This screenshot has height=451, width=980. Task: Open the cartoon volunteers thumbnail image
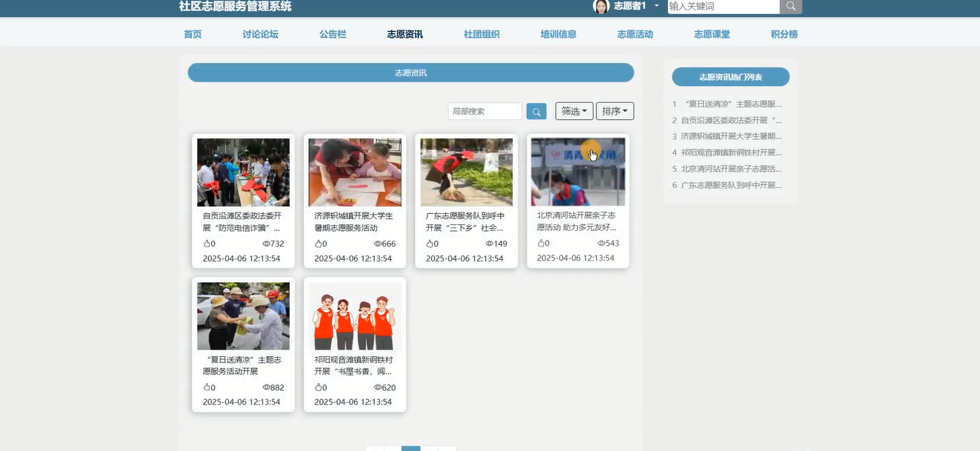[x=355, y=316]
